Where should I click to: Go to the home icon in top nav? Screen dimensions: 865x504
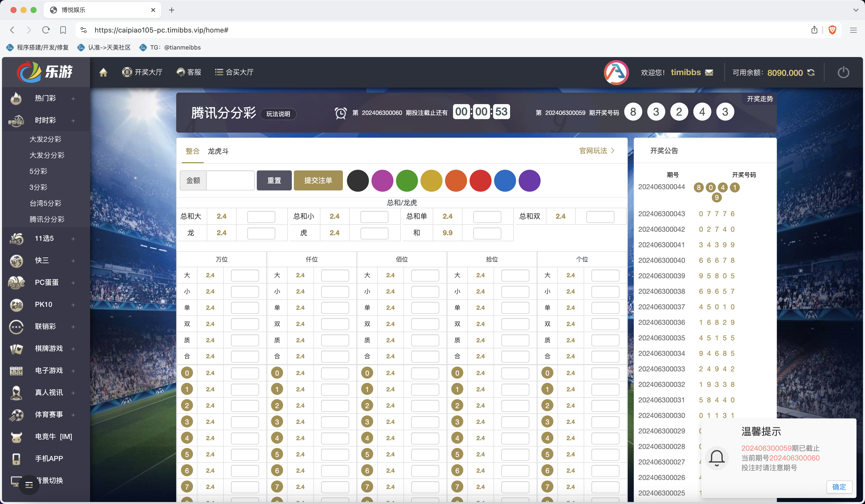coord(103,72)
